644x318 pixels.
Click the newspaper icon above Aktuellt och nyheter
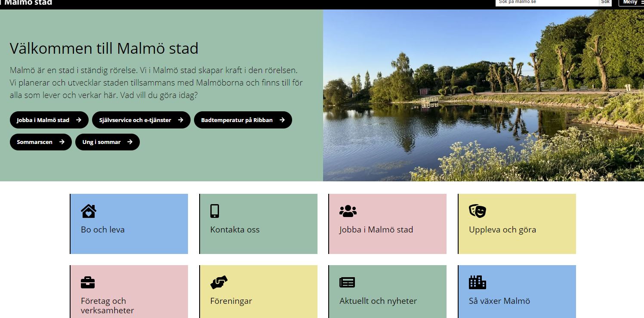(347, 282)
